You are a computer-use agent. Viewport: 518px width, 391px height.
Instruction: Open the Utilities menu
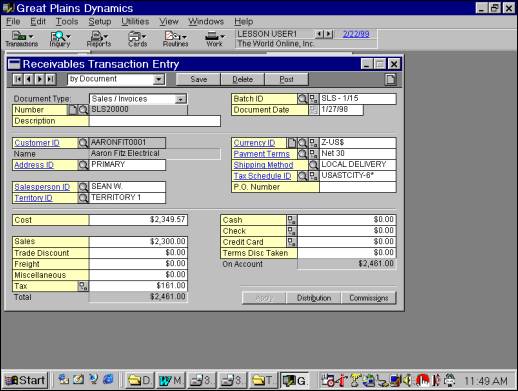(x=135, y=22)
